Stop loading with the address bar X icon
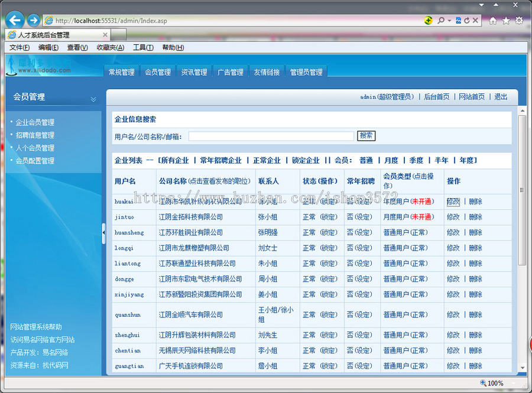 [475, 21]
